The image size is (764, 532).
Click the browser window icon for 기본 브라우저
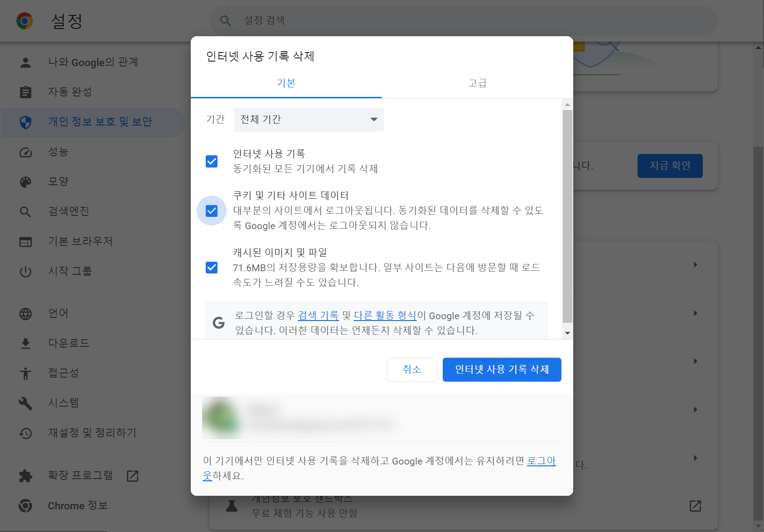(26, 242)
